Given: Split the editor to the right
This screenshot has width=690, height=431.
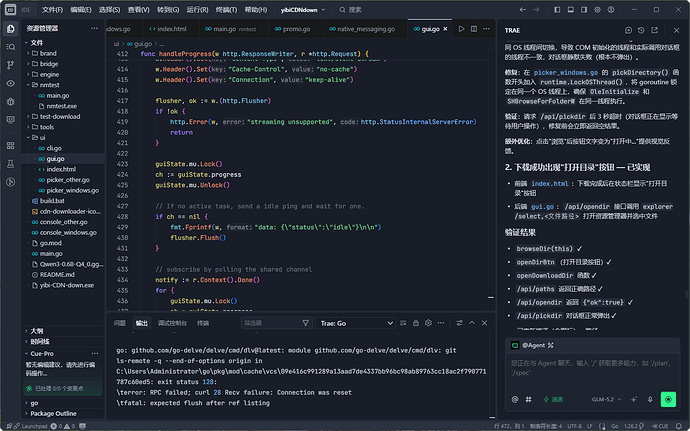Looking at the screenshot, I should pos(474,29).
